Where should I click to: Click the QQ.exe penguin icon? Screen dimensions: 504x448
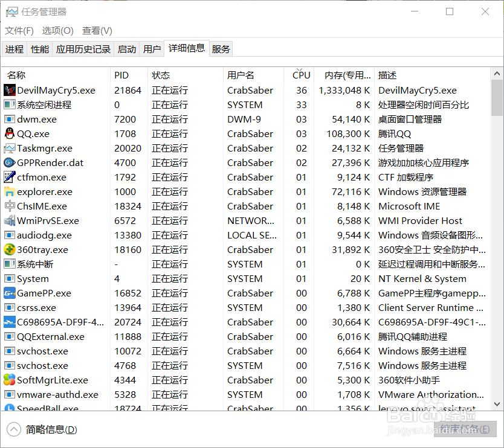9,133
